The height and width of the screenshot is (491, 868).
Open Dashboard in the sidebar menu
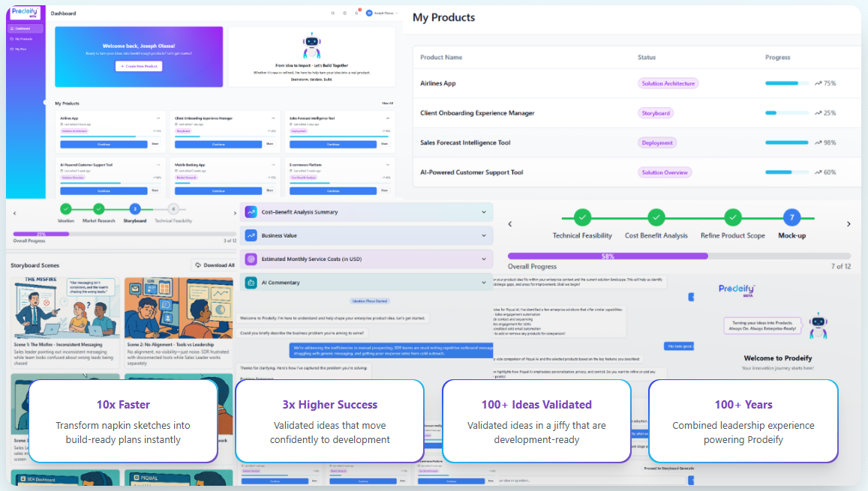[25, 28]
